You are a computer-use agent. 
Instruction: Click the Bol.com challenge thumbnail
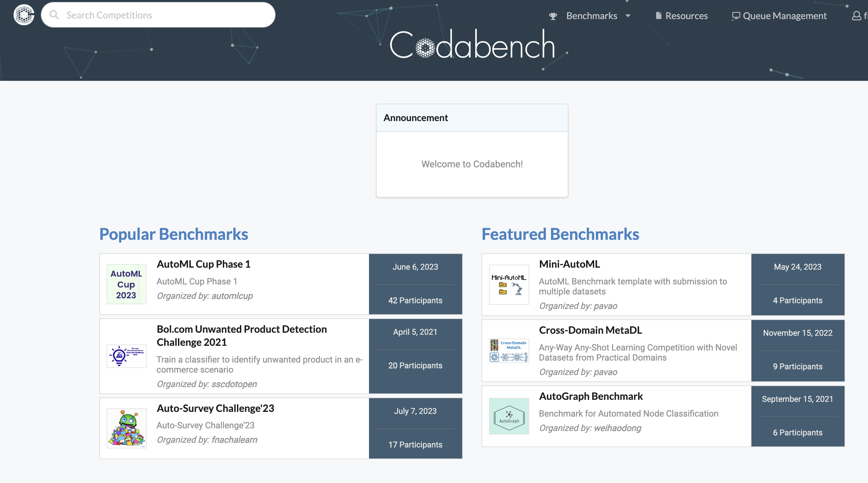click(126, 356)
